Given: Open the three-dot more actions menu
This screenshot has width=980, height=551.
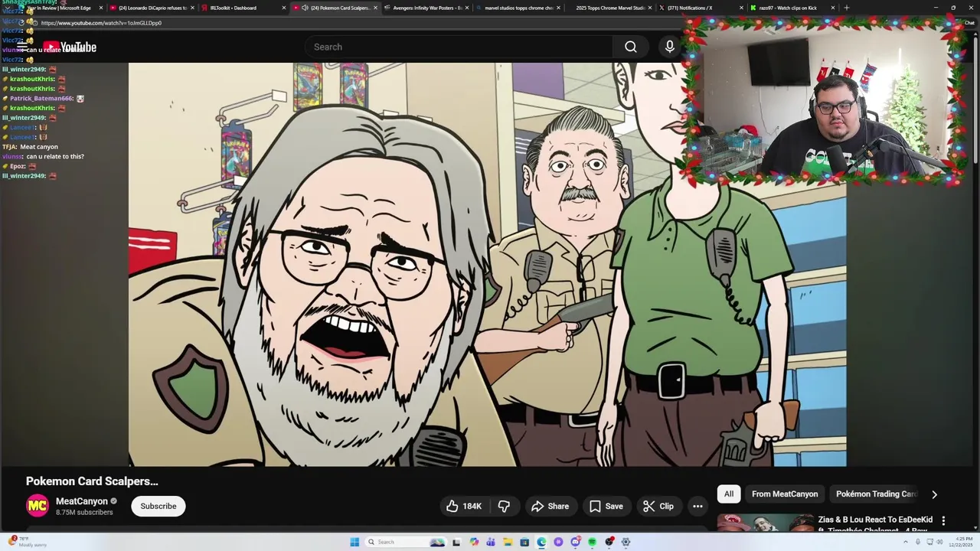Looking at the screenshot, I should pos(697,506).
